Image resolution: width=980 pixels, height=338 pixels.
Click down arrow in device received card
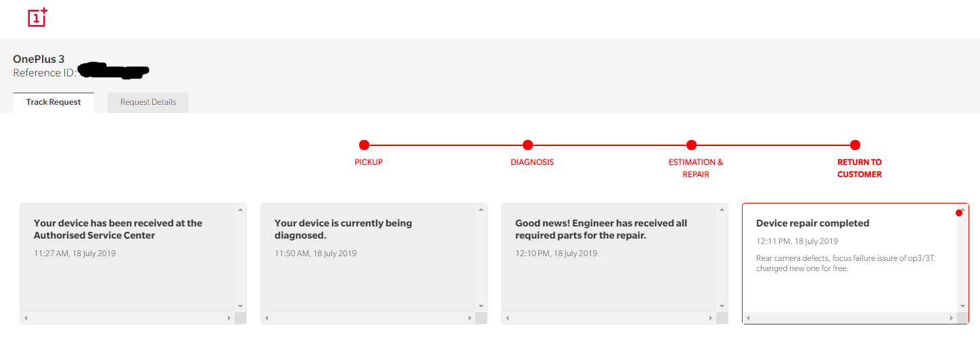click(x=241, y=306)
